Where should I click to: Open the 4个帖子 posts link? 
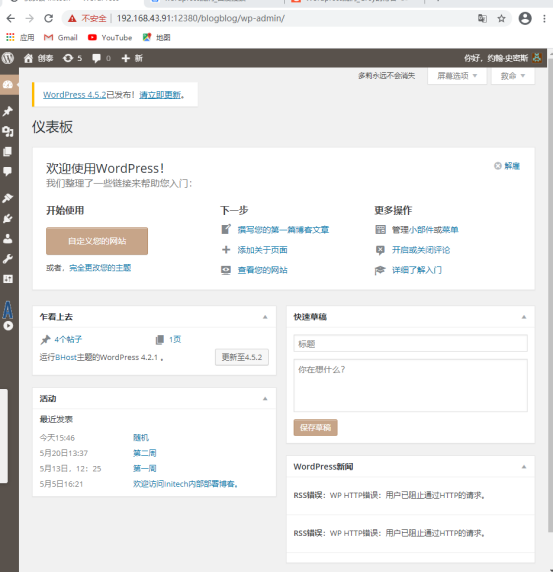coord(68,340)
